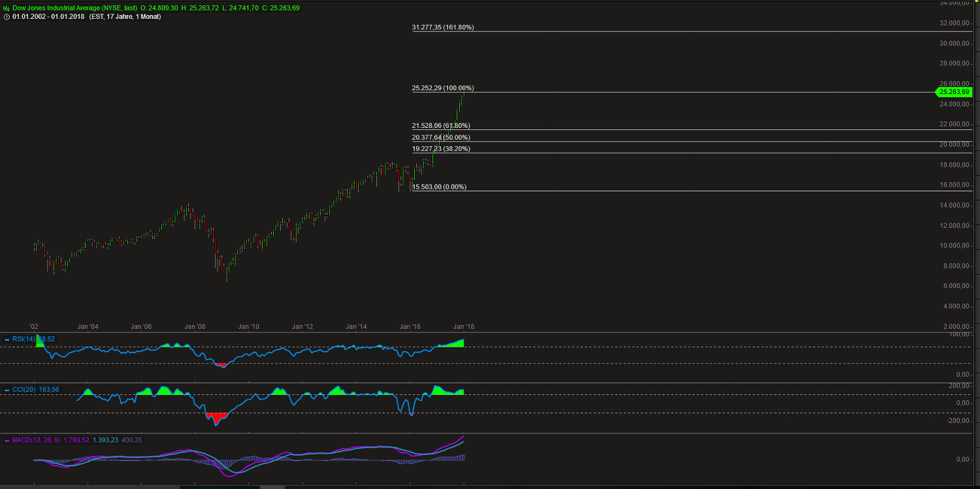Click the green current price tag 25.263,69
The height and width of the screenshot is (489, 980).
click(x=955, y=92)
